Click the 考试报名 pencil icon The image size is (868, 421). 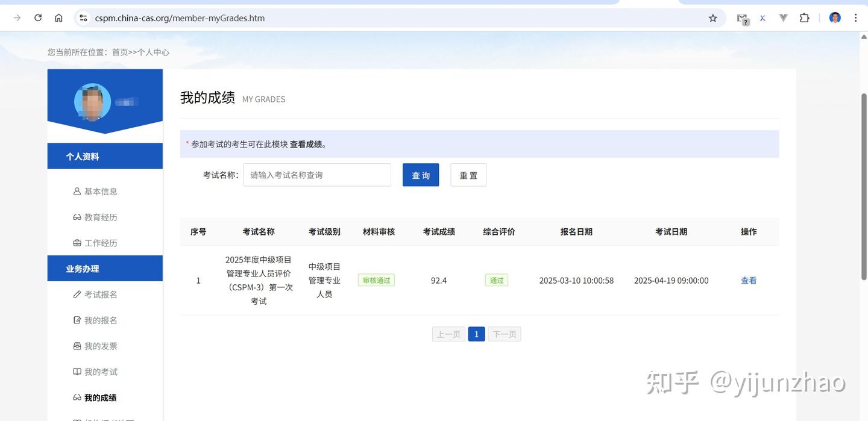(x=76, y=294)
